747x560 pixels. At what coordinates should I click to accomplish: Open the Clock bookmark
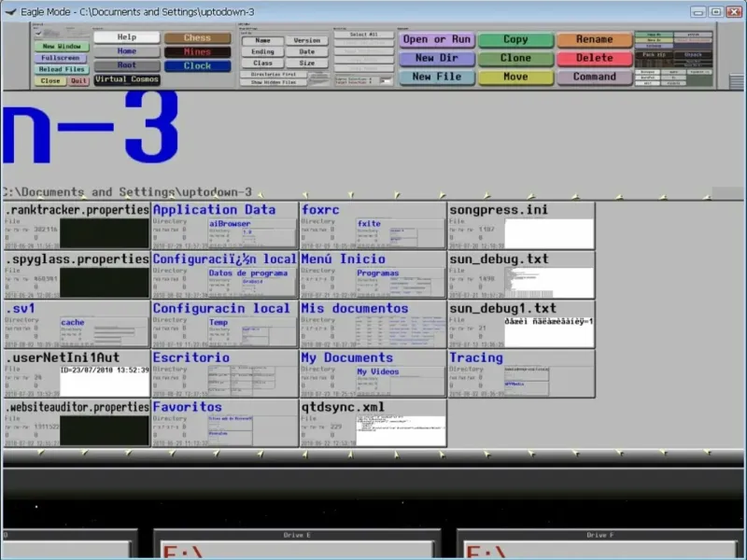(197, 65)
